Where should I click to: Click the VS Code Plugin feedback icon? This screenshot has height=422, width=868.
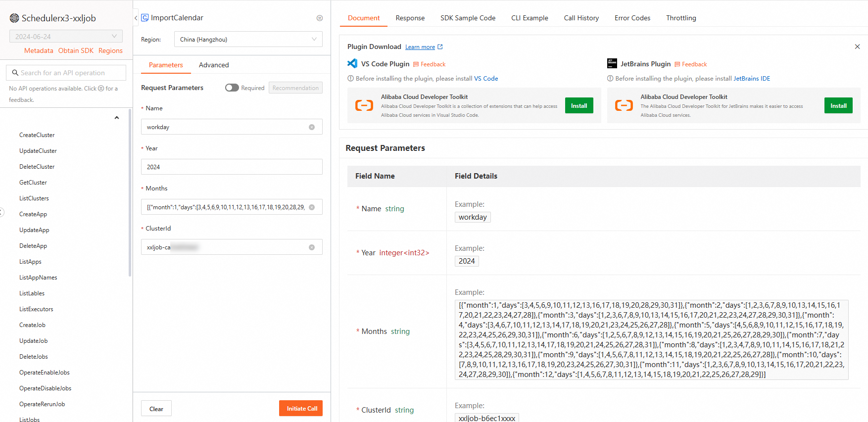[x=416, y=64]
